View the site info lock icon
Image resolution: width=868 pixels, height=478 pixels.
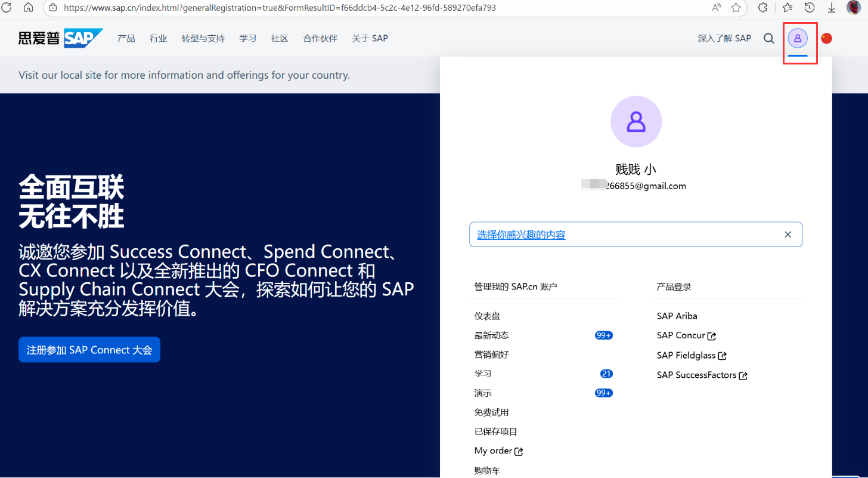[53, 8]
